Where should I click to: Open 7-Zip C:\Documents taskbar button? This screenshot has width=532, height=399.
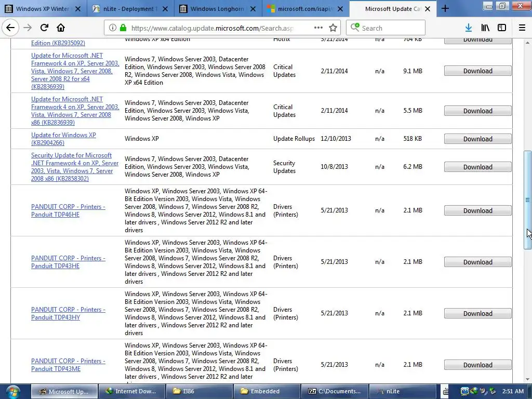335,392
